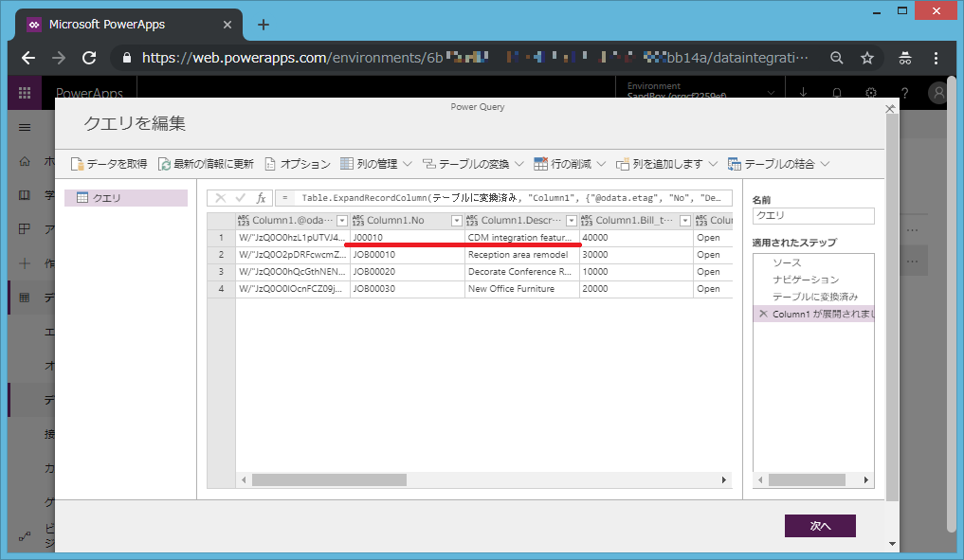Open the 列の管理 dropdown menu
964x560 pixels.
coord(376,164)
